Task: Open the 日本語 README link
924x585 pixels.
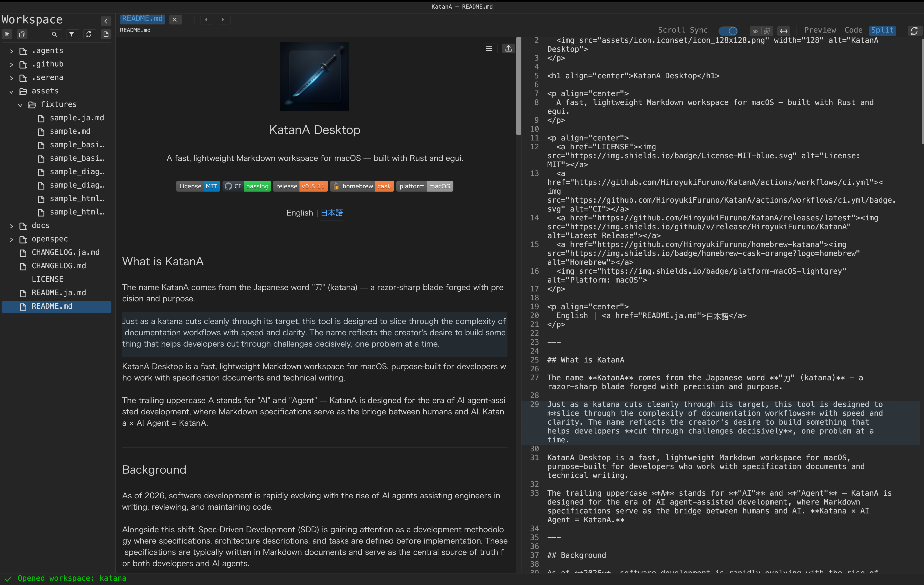Action: click(x=331, y=213)
